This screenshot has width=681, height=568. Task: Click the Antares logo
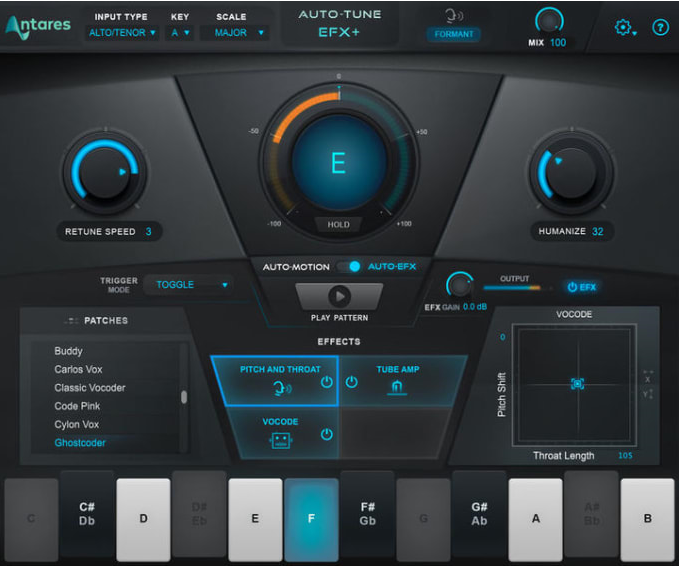point(38,27)
